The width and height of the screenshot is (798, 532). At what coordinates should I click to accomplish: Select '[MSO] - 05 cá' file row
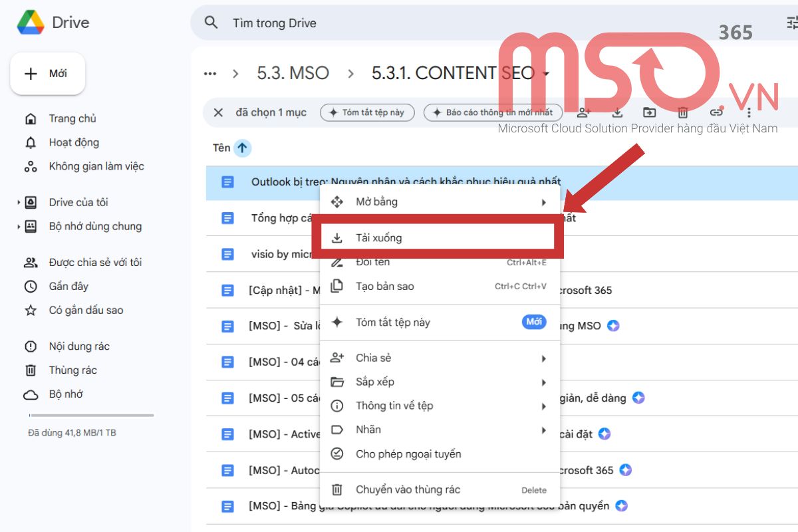pyautogui.click(x=502, y=398)
